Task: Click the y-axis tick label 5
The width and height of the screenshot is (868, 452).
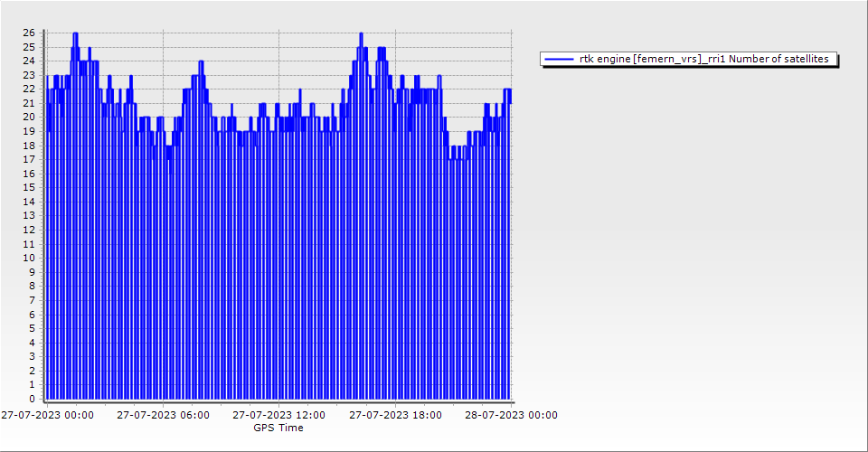Action: (32, 328)
